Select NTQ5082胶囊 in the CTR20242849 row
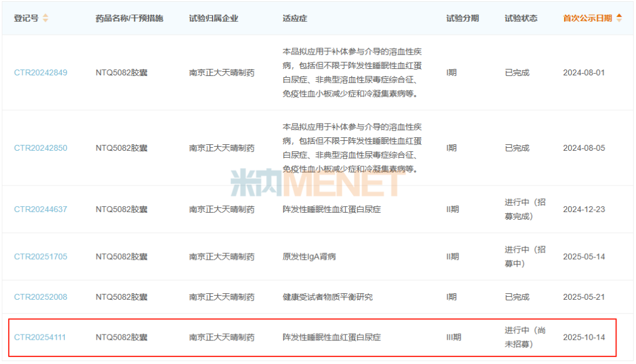Image resolution: width=636 pixels, height=364 pixels. click(x=122, y=72)
